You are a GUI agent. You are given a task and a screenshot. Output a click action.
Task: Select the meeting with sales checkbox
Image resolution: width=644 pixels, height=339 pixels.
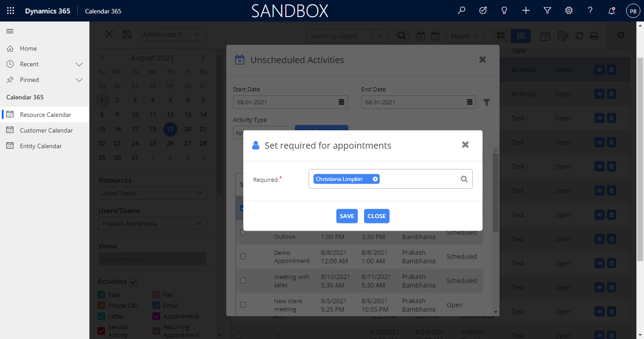point(243,281)
